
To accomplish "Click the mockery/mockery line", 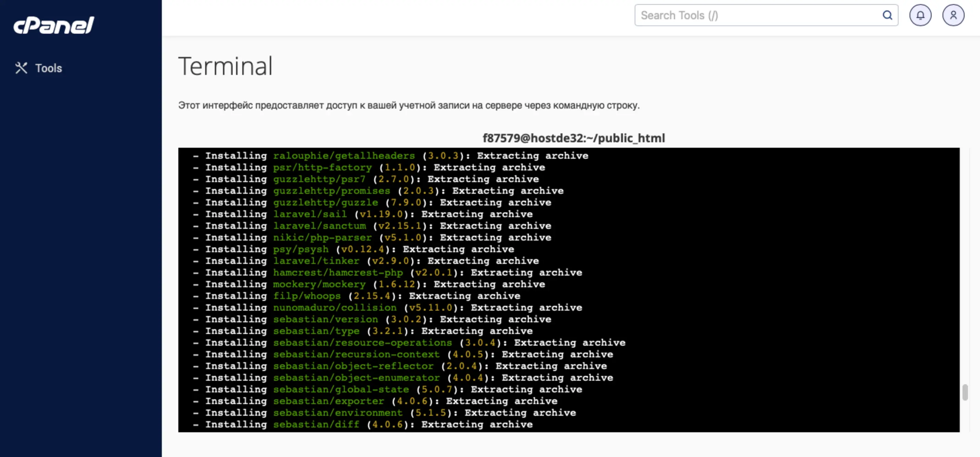I will pyautogui.click(x=369, y=284).
